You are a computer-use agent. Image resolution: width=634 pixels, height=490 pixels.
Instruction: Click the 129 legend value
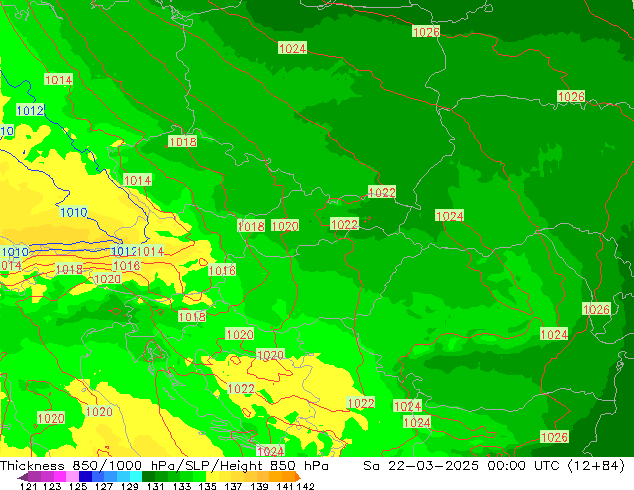click(x=129, y=486)
